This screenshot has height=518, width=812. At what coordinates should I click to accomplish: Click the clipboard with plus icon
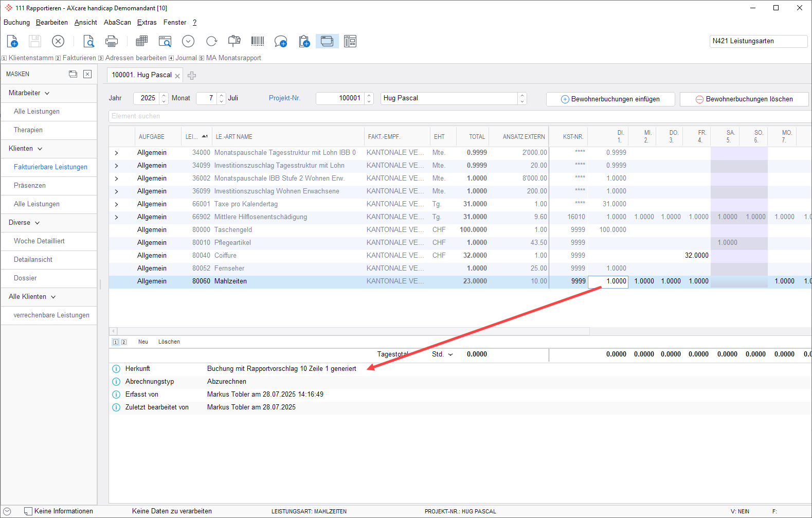304,41
